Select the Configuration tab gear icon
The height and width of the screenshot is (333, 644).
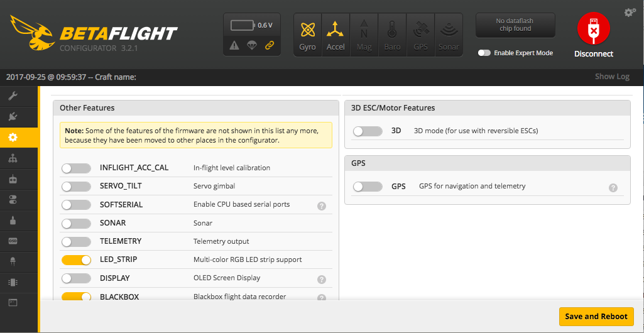[13, 138]
